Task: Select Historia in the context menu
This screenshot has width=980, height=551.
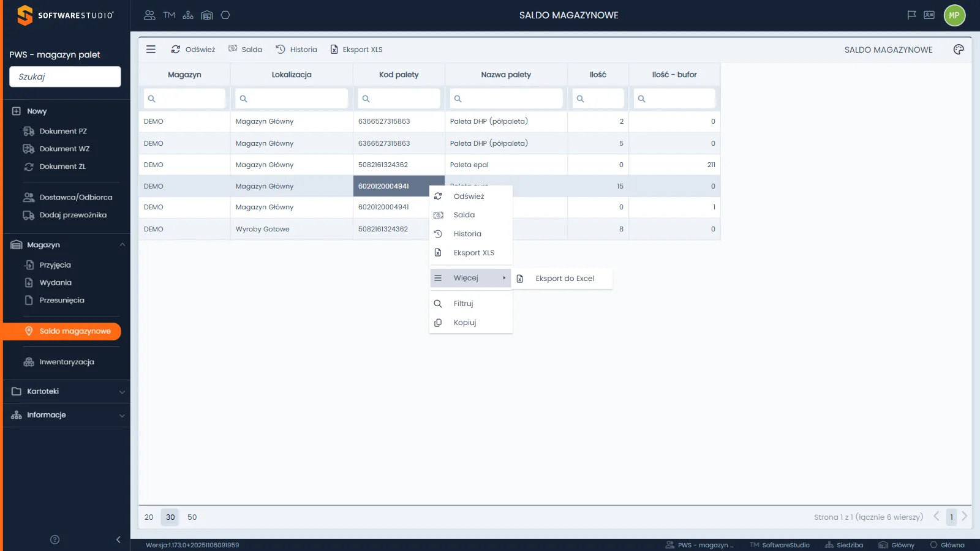Action: tap(470, 234)
